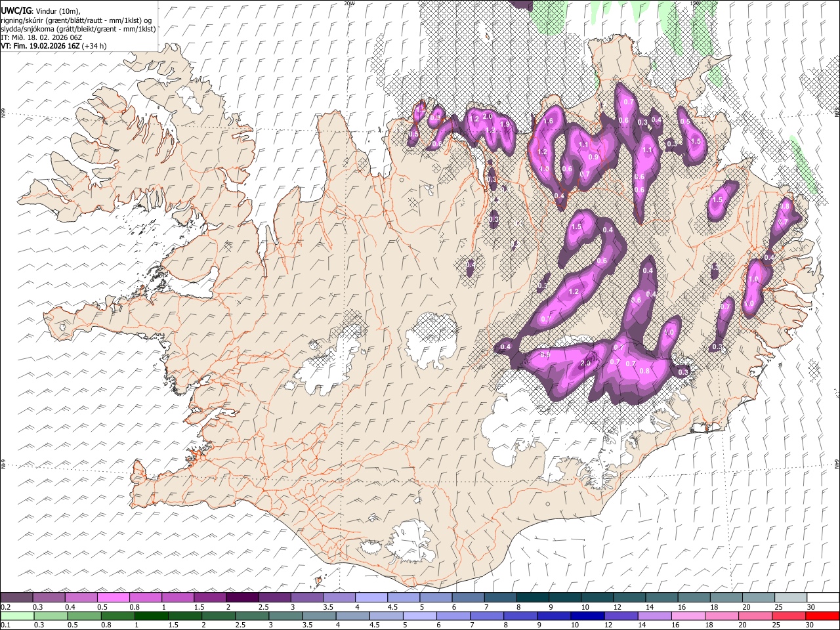840x630 pixels.
Task: Pick the bottom-row green swatch between 0.3 and 0.5
Action: 51,616
